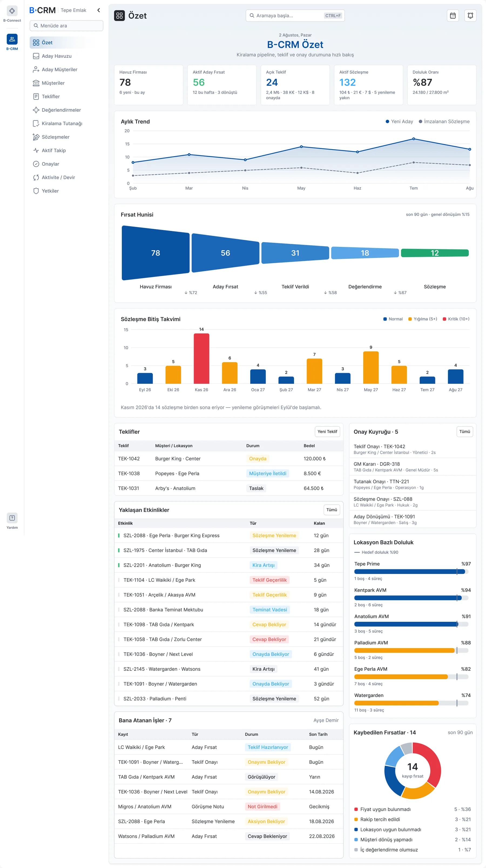Collapse the sidebar with the chevron
Screen dimensions: 486x868
pos(99,10)
